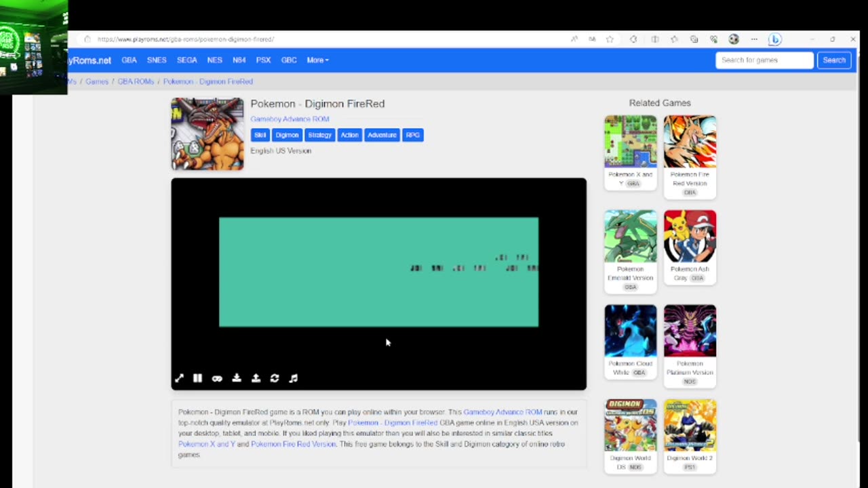Click Pokemon X and Y link in description
The height and width of the screenshot is (488, 868).
pos(207,444)
